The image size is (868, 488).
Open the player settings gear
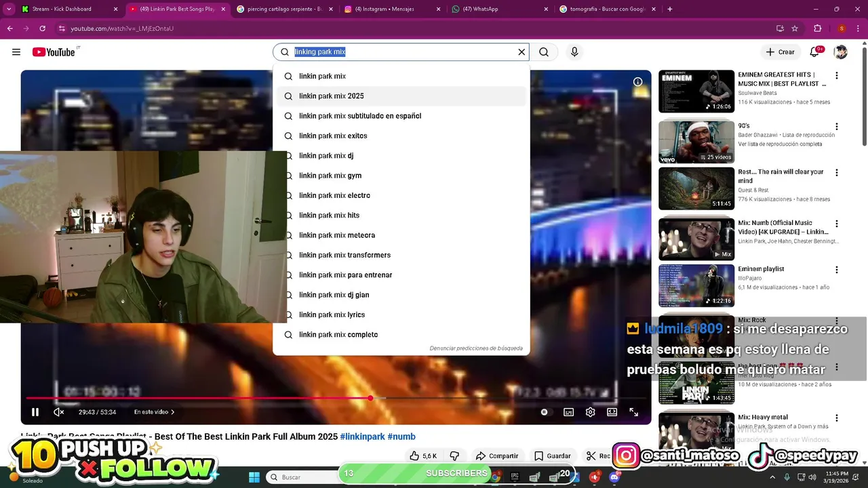590,412
